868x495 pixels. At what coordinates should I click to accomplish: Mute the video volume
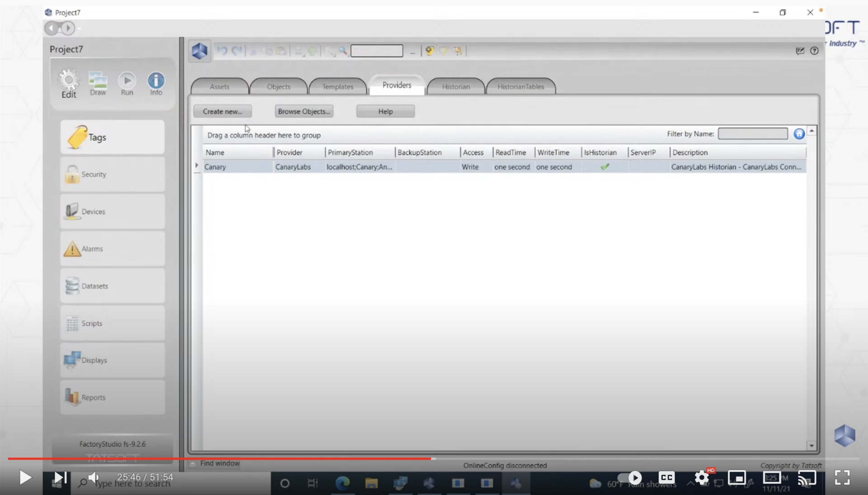pyautogui.click(x=94, y=477)
